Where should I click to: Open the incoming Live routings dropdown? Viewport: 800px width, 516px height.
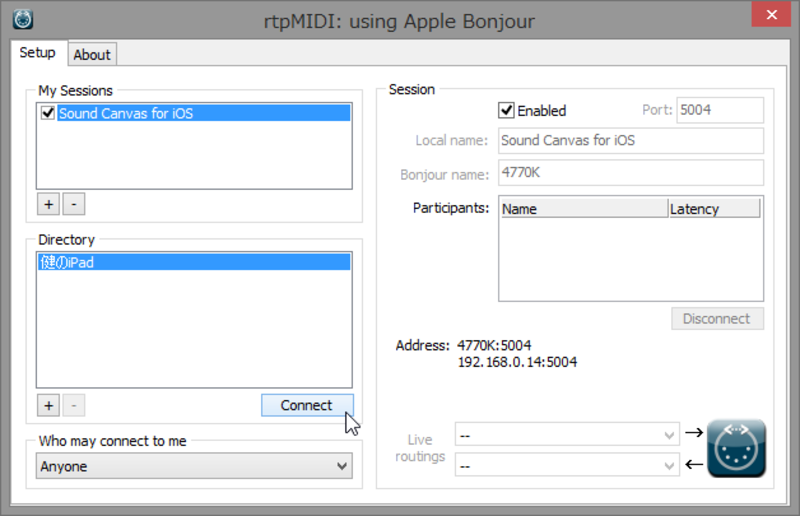[567, 465]
